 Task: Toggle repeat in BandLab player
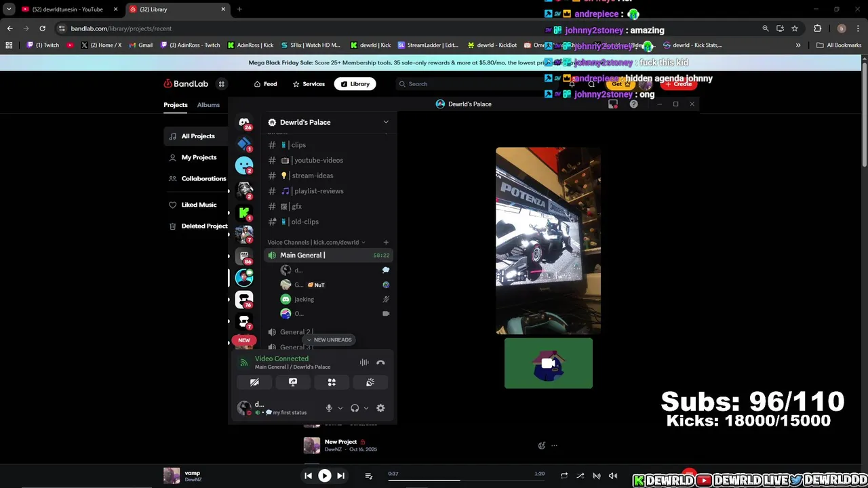564,476
